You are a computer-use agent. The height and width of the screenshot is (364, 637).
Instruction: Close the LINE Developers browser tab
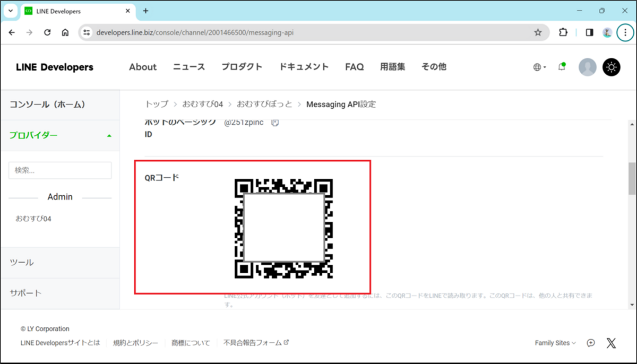click(x=127, y=11)
